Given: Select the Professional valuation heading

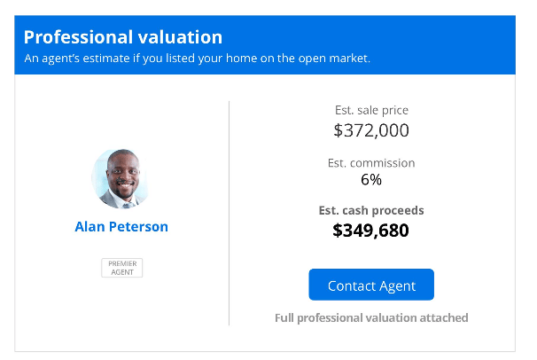Looking at the screenshot, I should pyautogui.click(x=123, y=37).
